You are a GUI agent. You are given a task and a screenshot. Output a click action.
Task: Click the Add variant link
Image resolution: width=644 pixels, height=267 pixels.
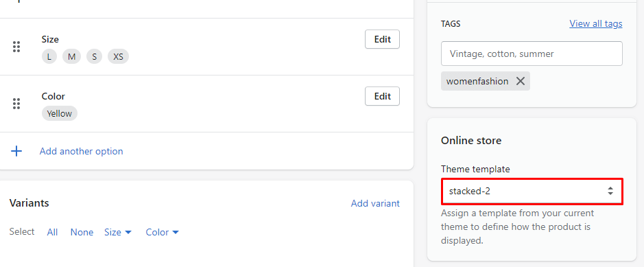point(375,203)
